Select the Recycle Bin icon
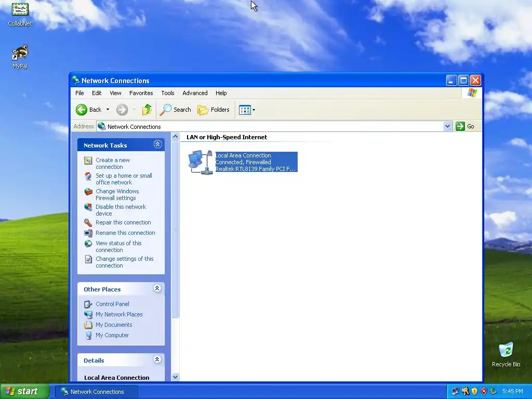This screenshot has height=399, width=532. tap(506, 355)
